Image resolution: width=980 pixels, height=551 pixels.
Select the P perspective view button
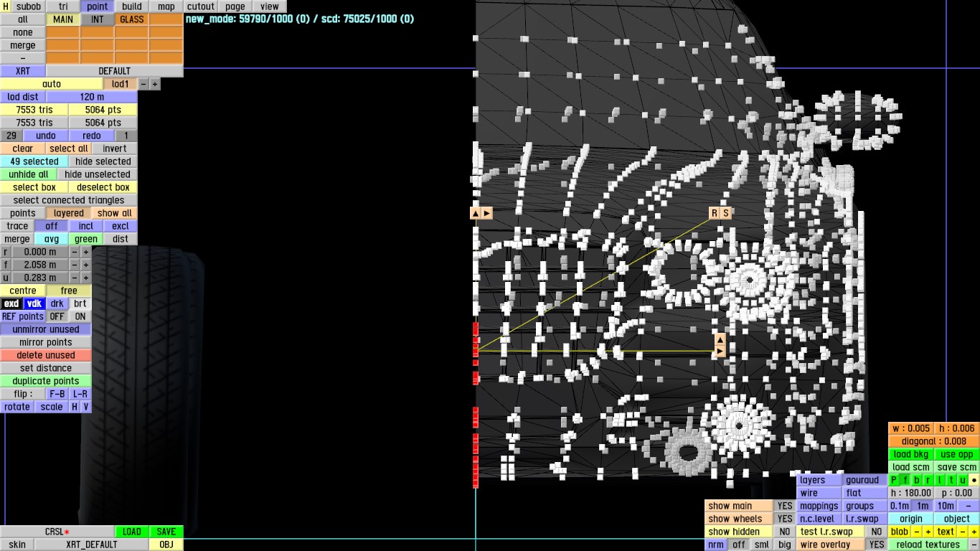tap(894, 480)
